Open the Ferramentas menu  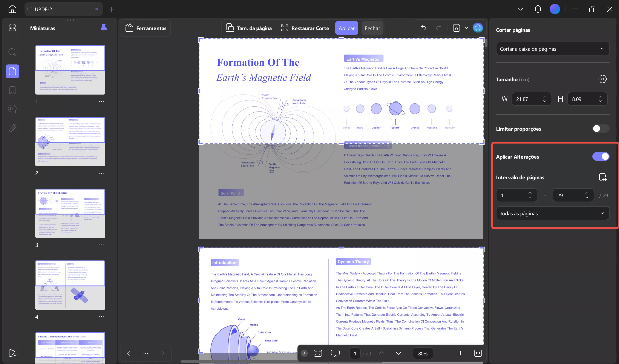(146, 28)
